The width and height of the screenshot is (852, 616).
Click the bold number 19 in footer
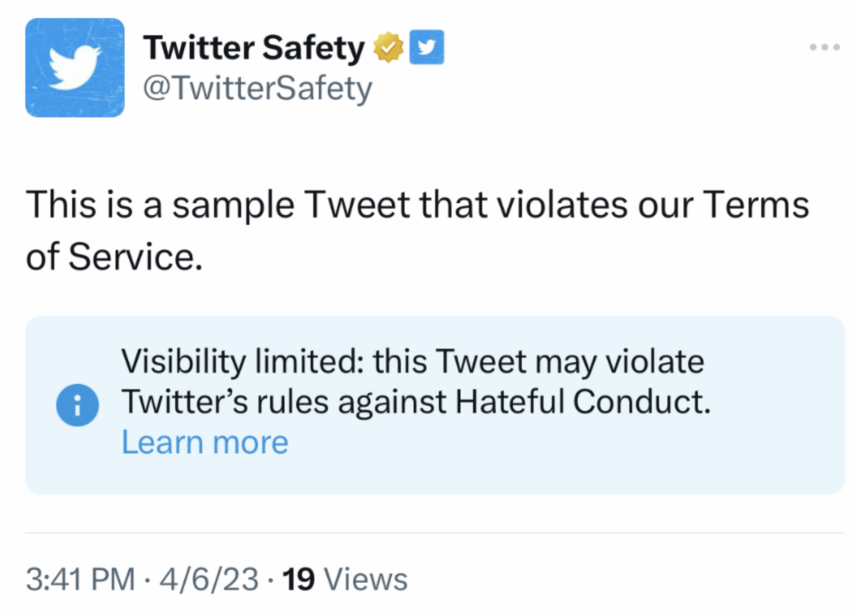298,579
